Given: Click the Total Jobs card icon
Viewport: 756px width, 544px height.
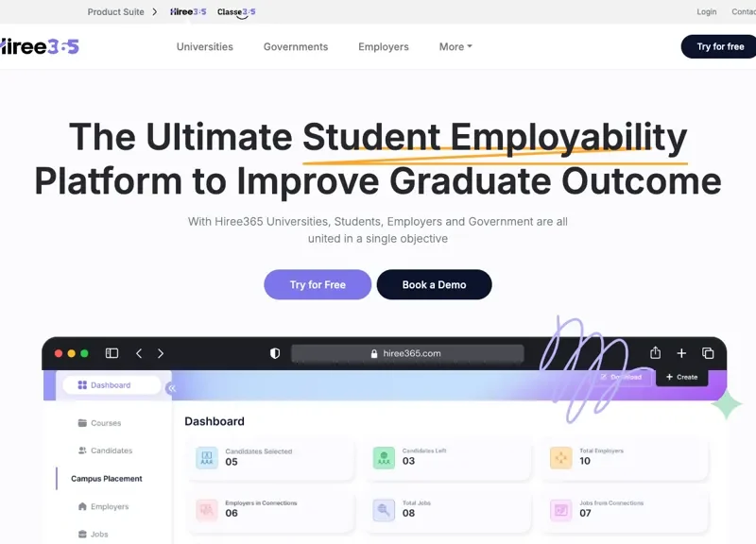Looking at the screenshot, I should pyautogui.click(x=384, y=510).
